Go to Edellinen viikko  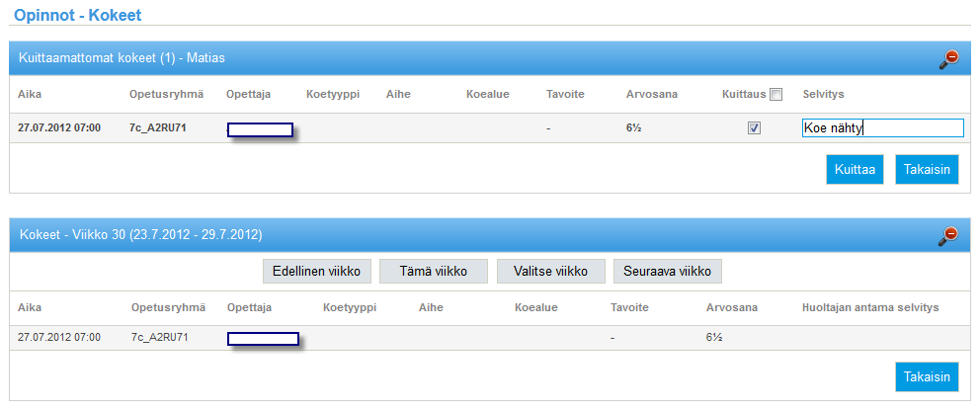pos(317,272)
